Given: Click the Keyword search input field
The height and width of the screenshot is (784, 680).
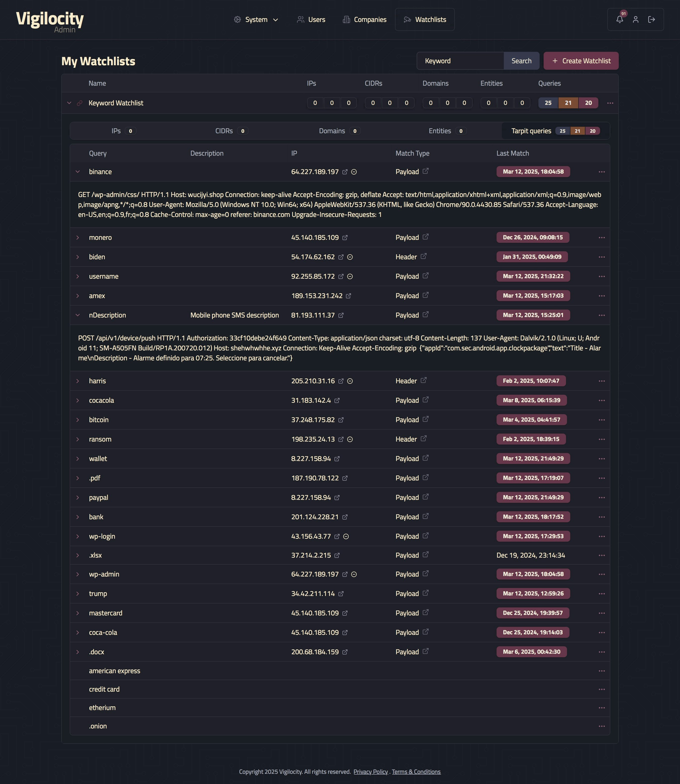Looking at the screenshot, I should coord(460,61).
